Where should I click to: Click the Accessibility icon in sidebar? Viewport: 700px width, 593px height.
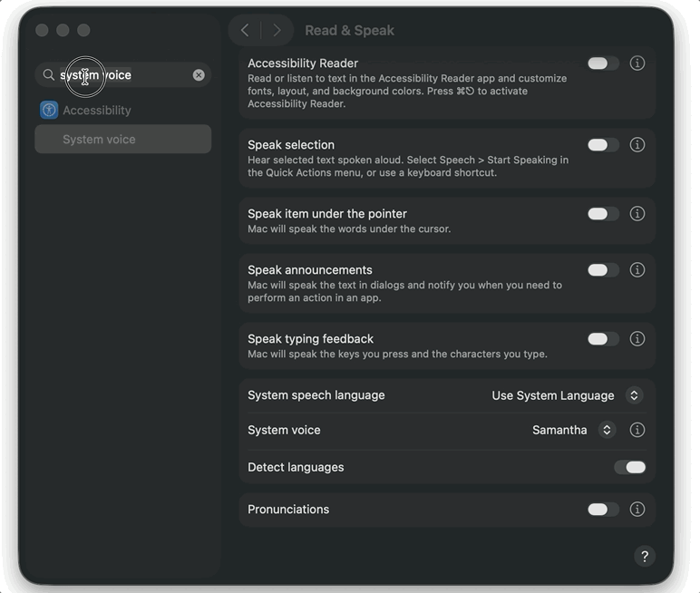pos(49,110)
